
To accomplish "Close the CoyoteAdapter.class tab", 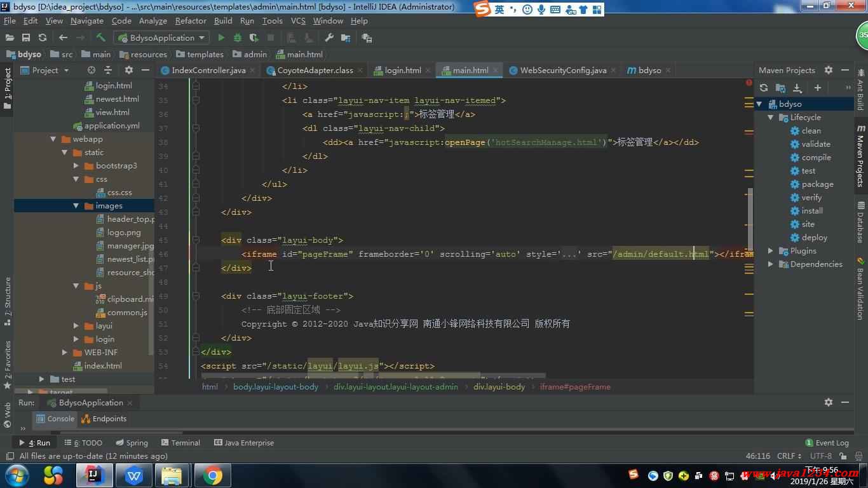I will tap(360, 71).
